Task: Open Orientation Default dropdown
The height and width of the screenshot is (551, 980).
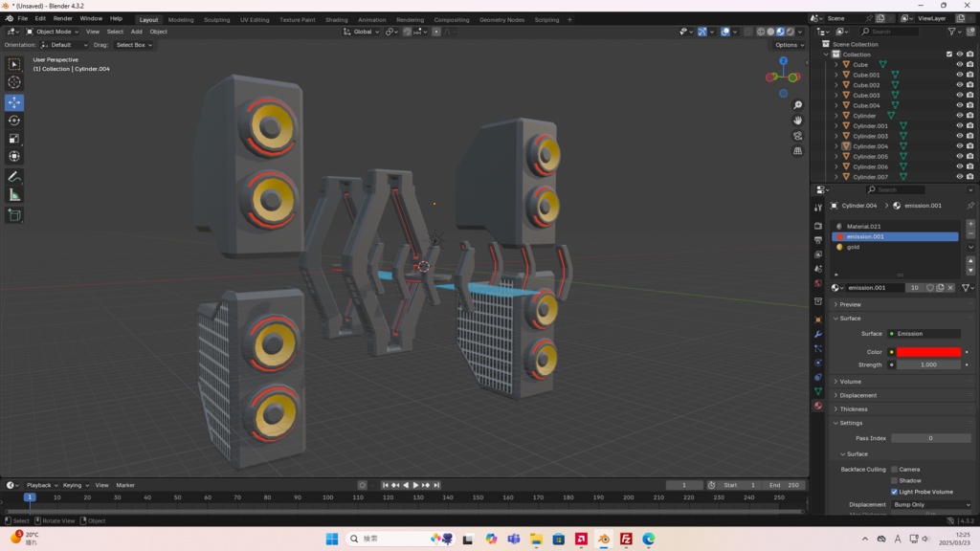Action: 64,45
